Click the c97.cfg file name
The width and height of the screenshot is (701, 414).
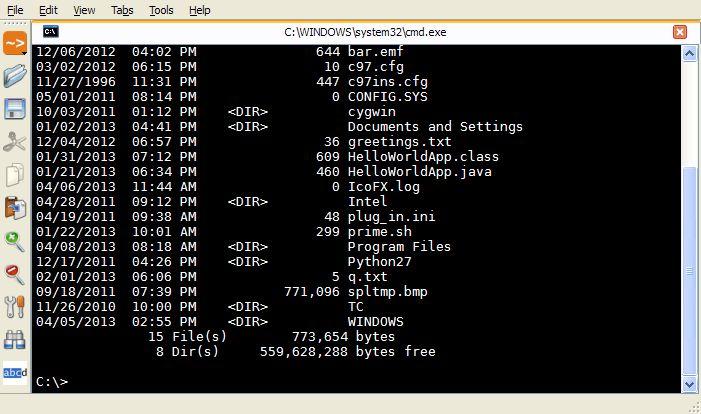pos(376,67)
